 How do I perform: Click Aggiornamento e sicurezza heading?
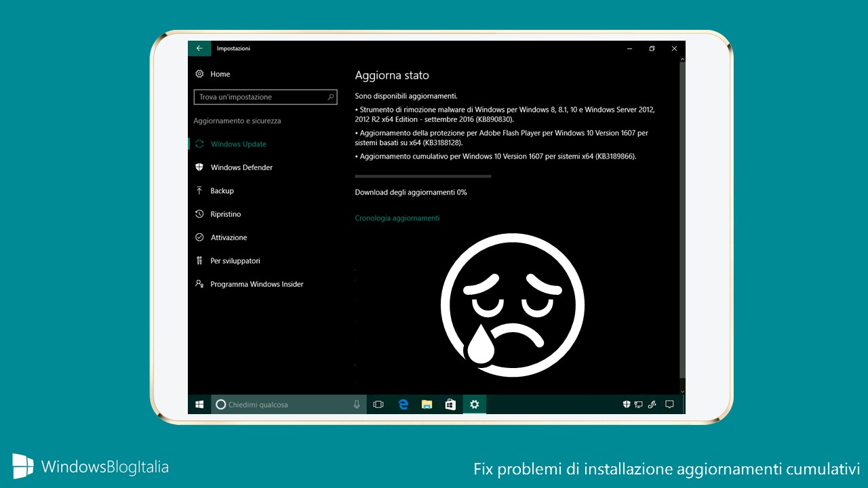(237, 121)
